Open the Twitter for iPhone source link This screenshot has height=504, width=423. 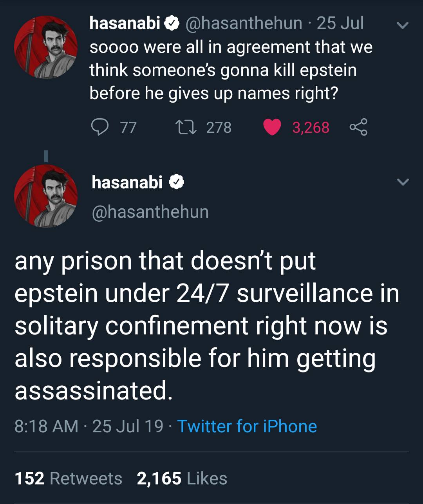pyautogui.click(x=247, y=426)
